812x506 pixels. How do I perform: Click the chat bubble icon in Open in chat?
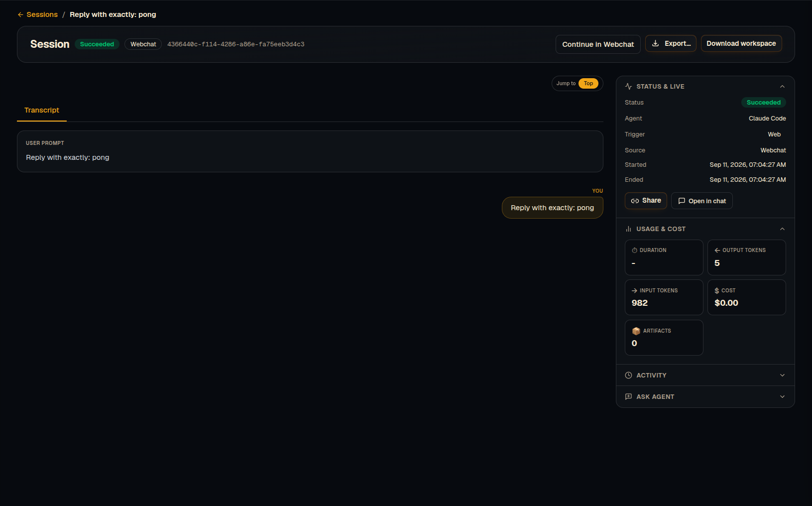682,201
